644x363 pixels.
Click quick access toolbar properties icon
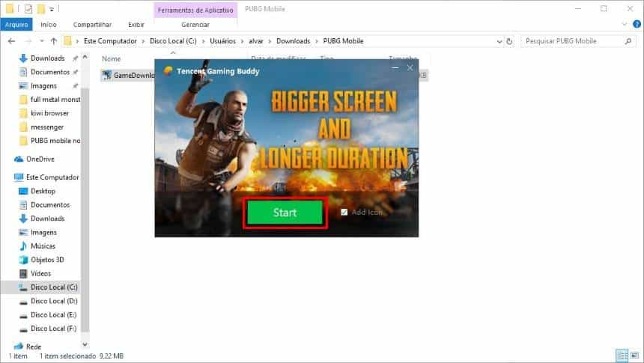[28, 9]
